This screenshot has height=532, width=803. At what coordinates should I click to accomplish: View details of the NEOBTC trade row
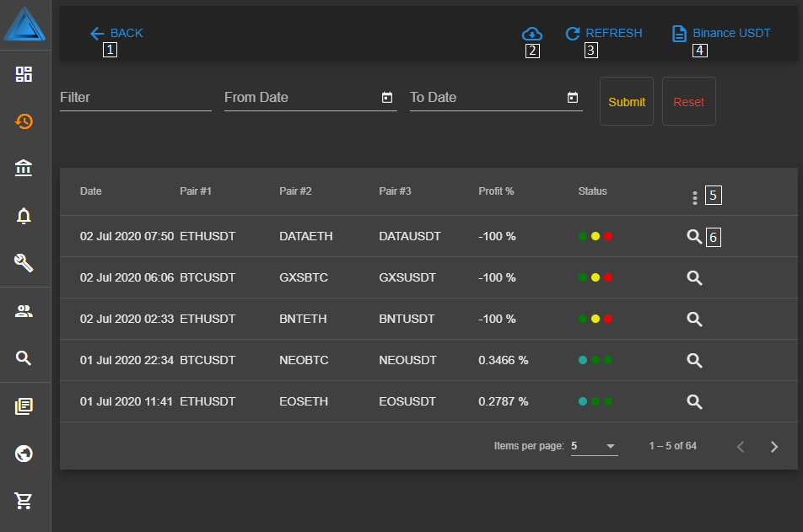[x=694, y=361]
